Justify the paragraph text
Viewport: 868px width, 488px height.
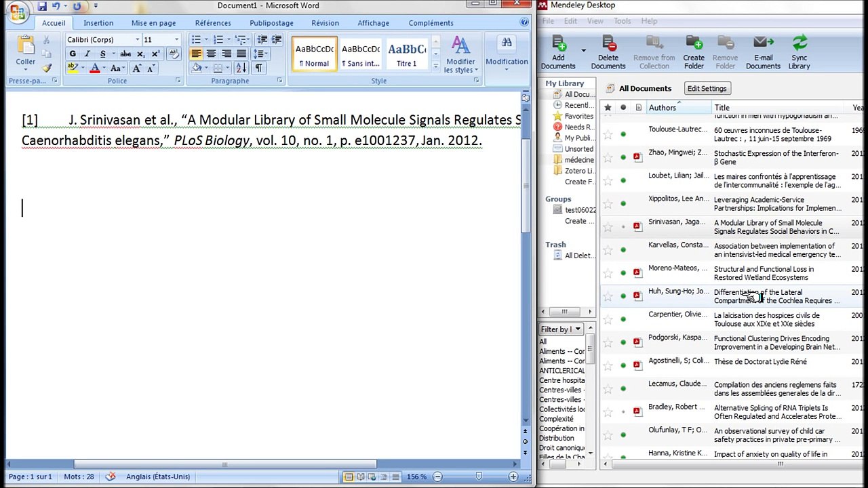point(241,54)
